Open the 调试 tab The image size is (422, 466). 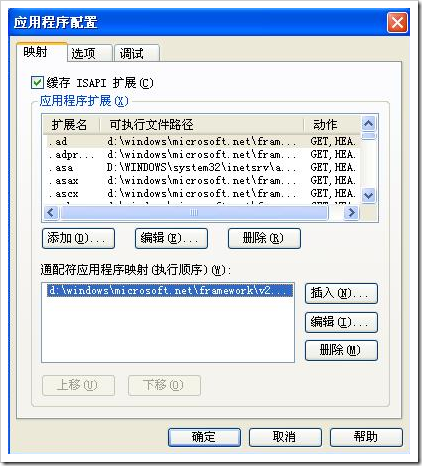pos(137,53)
